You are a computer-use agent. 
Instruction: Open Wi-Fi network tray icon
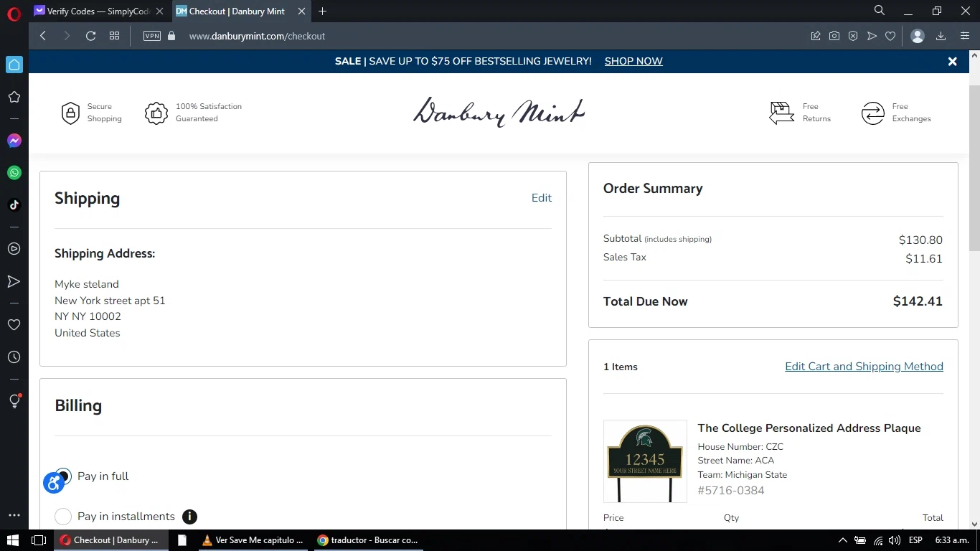tap(877, 540)
